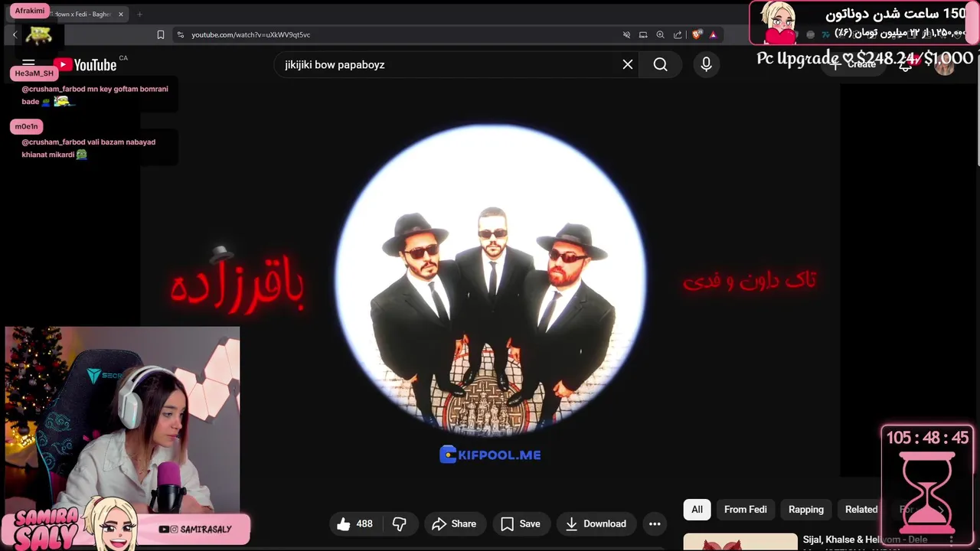Select the 'All' filter chip
Viewport: 980px width, 551px height.
pyautogui.click(x=697, y=509)
